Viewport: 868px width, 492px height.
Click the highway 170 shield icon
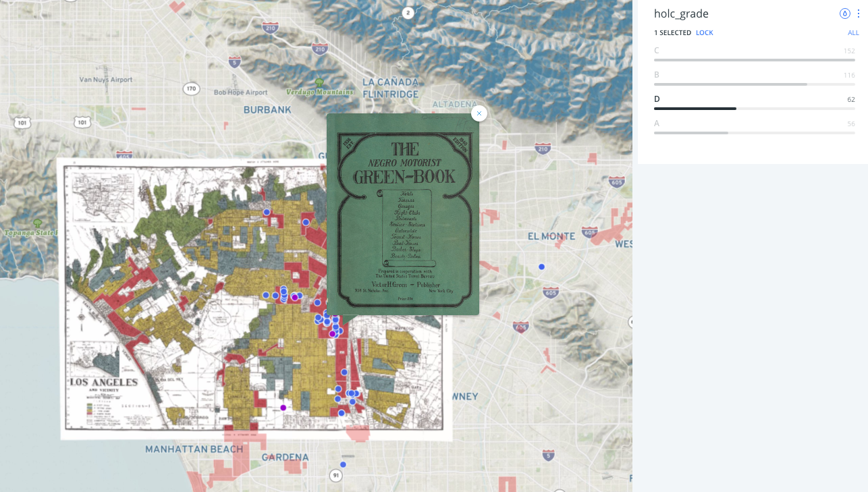(192, 88)
